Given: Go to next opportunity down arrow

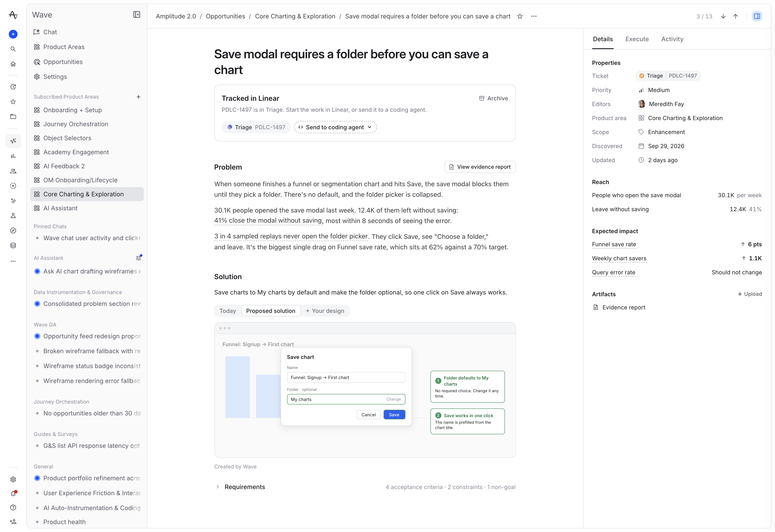Looking at the screenshot, I should [723, 16].
